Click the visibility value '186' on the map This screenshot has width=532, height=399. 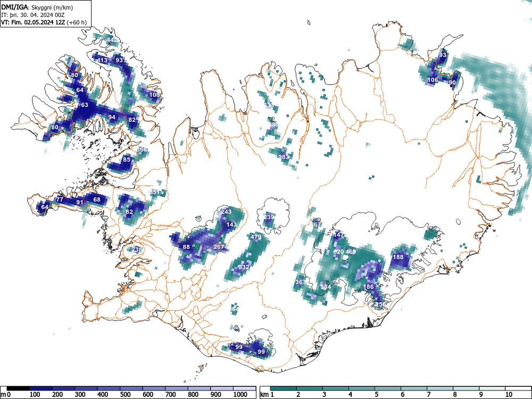coord(368,287)
